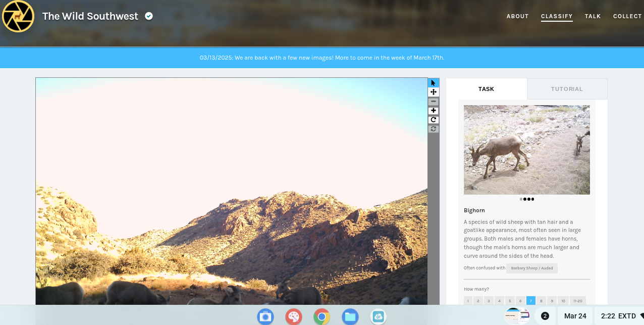The image size is (644, 325).
Task: Show the third example image dot
Action: point(529,199)
